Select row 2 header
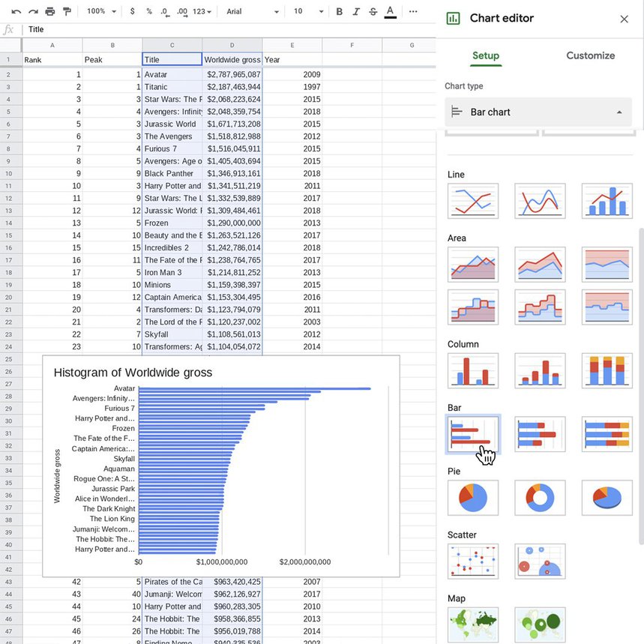 click(8, 75)
